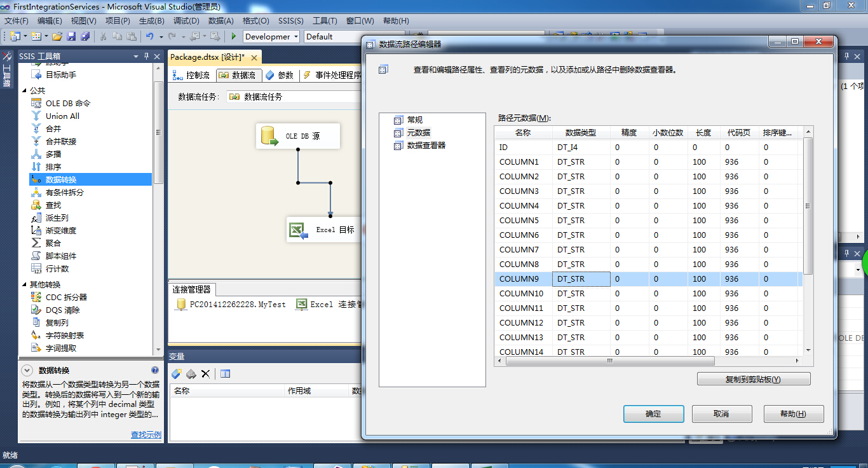Select 数据转换 in the SSIS toolbox
The width and height of the screenshot is (868, 468).
90,179
